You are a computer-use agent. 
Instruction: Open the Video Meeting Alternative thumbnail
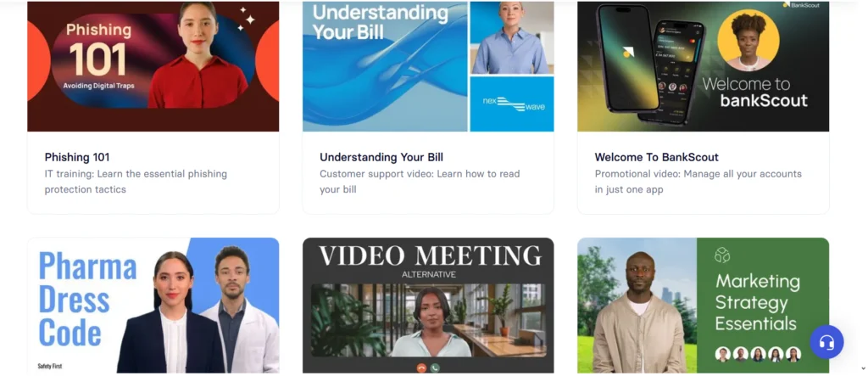tap(428, 306)
